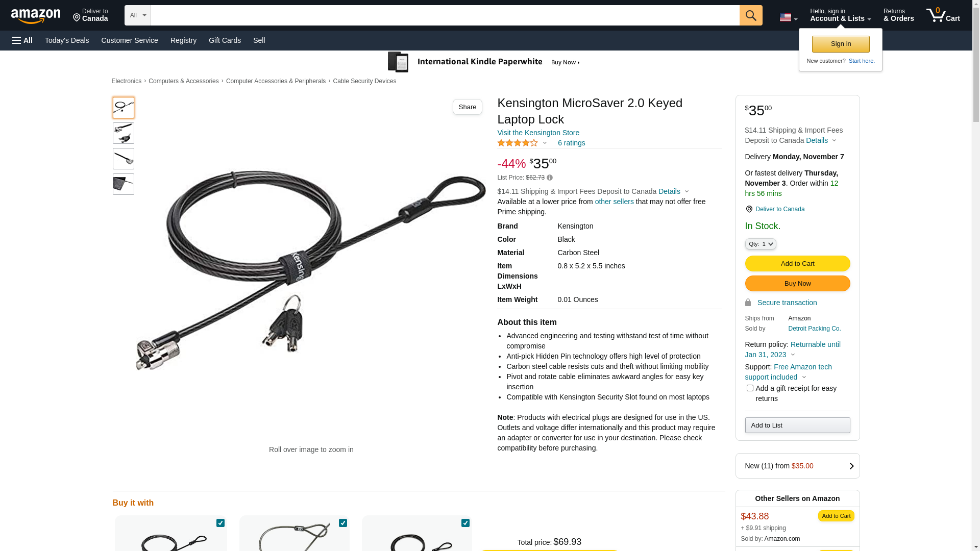
Task: Open Today's Deals in the nav bar
Action: [67, 40]
